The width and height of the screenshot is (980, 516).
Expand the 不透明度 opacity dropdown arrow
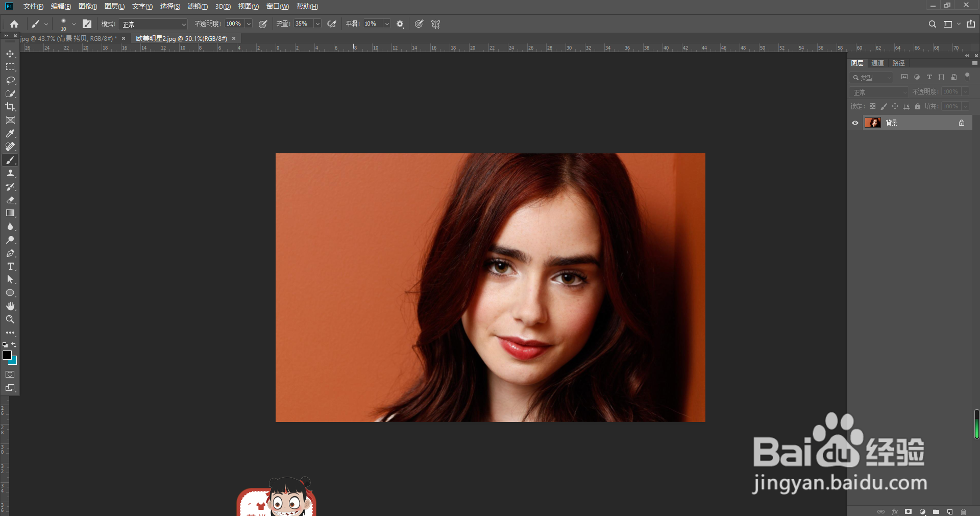coord(249,24)
